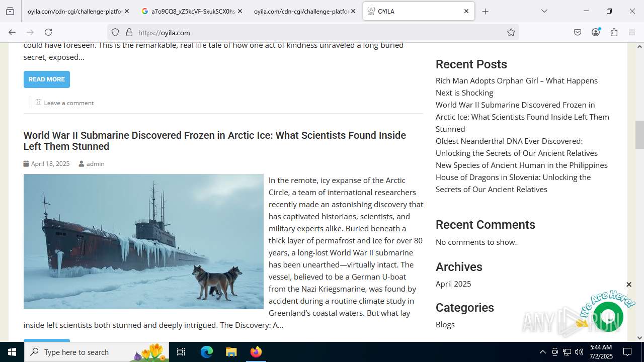The height and width of the screenshot is (362, 644).
Task: Click the Firefox View icon in tab bar
Action: click(x=10, y=11)
